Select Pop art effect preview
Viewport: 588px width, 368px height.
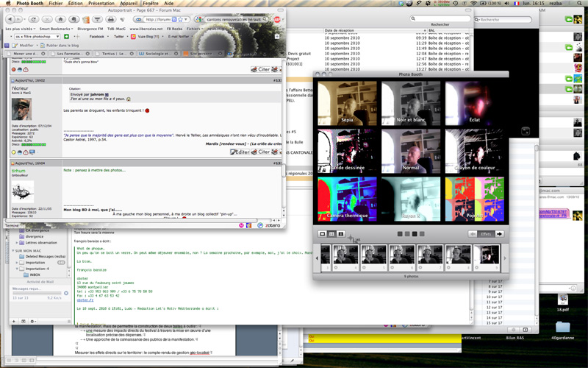[x=475, y=199]
